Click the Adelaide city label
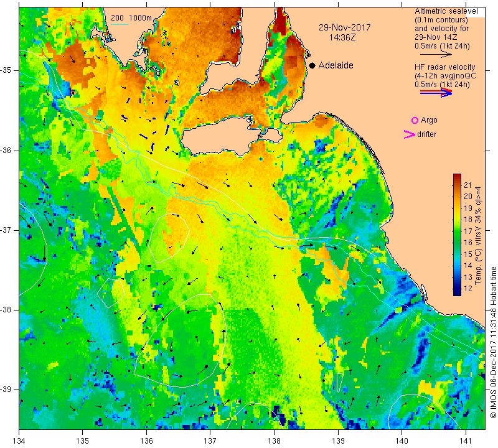The width and height of the screenshot is (498, 448). (x=336, y=65)
